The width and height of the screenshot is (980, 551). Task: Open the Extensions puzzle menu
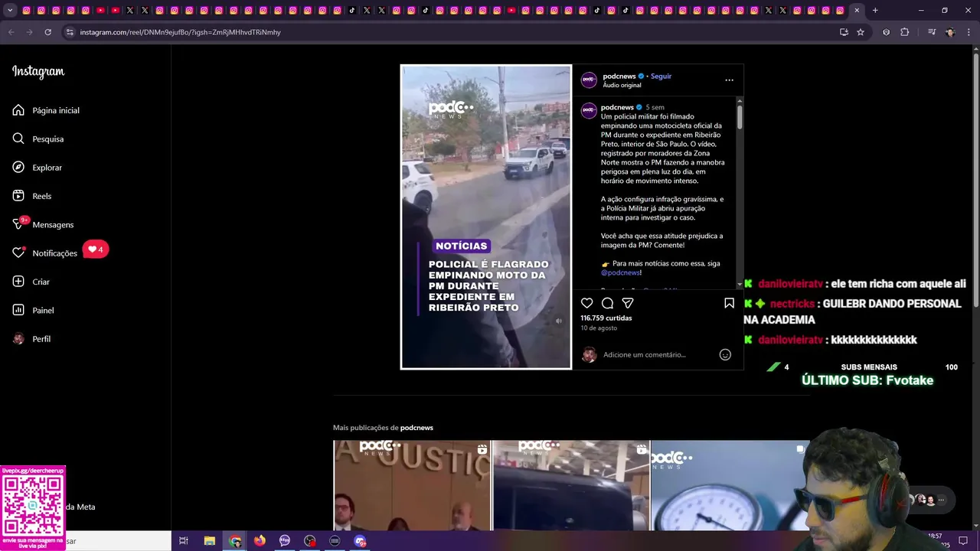pyautogui.click(x=904, y=32)
